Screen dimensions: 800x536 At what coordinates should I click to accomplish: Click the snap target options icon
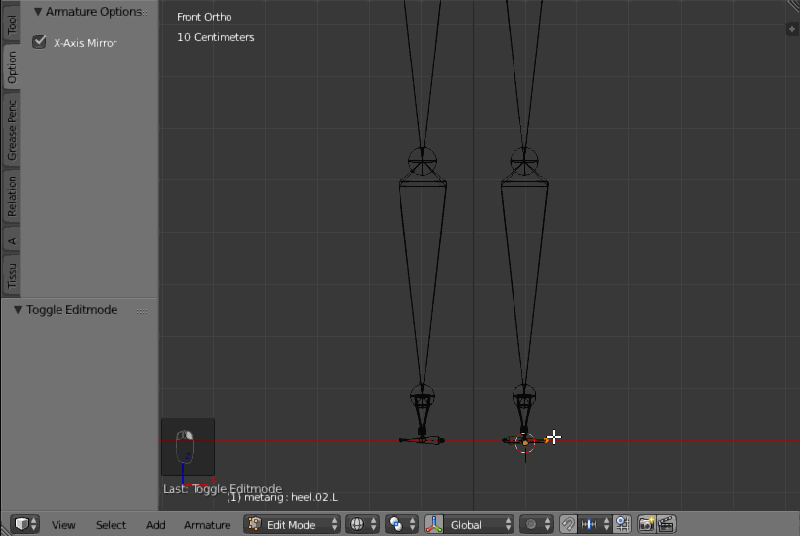tap(622, 524)
